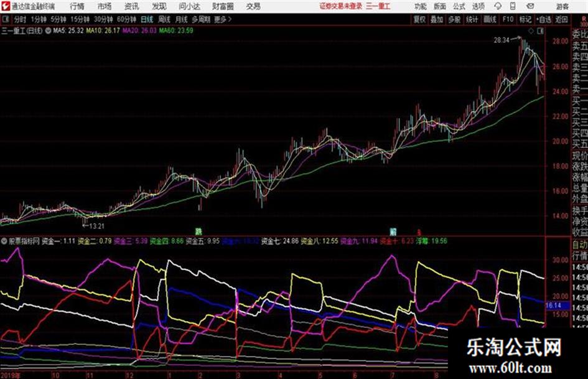Click the red 三一重工 title text
The height and width of the screenshot is (379, 588).
[x=378, y=6]
